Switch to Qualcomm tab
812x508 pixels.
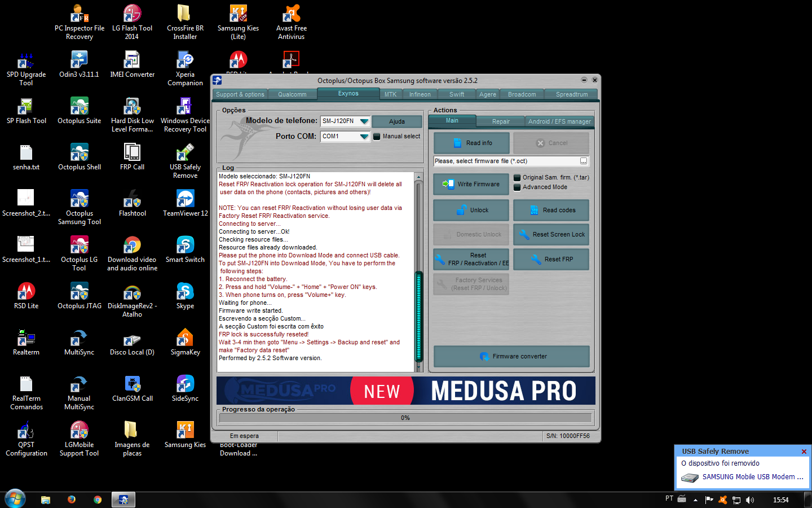(292, 94)
